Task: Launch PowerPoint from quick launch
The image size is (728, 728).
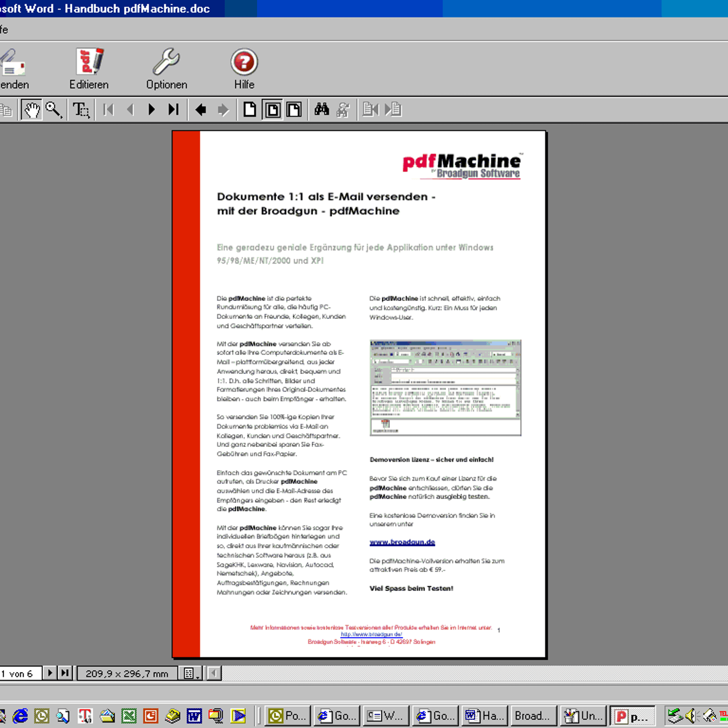Action: tap(151, 716)
